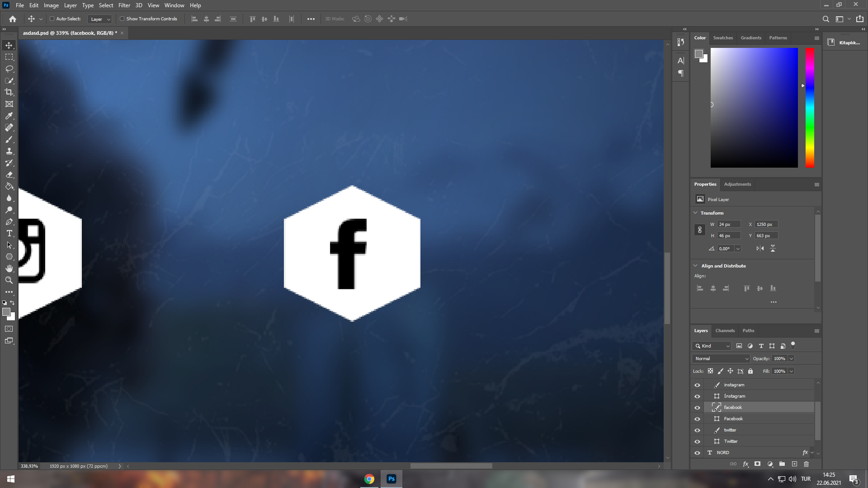The image size is (868, 488).
Task: Select the Eraser tool
Action: (x=9, y=174)
